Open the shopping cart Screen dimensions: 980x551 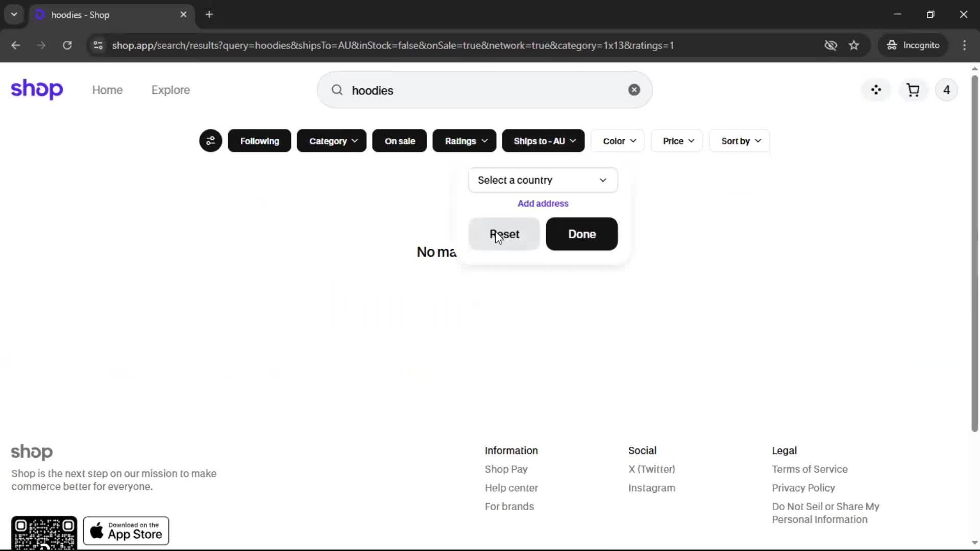(913, 90)
